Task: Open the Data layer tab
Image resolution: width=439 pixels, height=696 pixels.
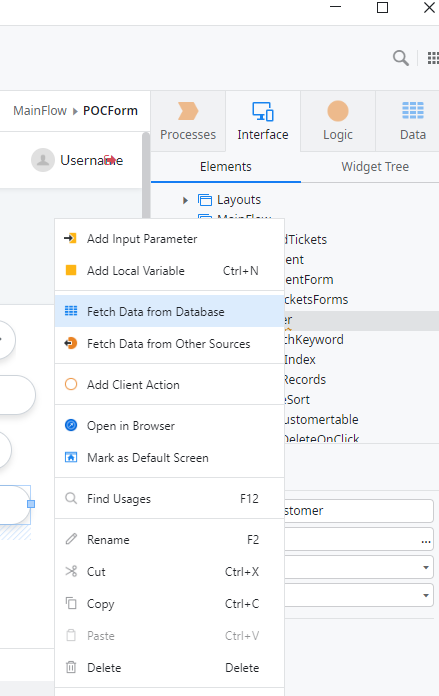Action: 413,121
